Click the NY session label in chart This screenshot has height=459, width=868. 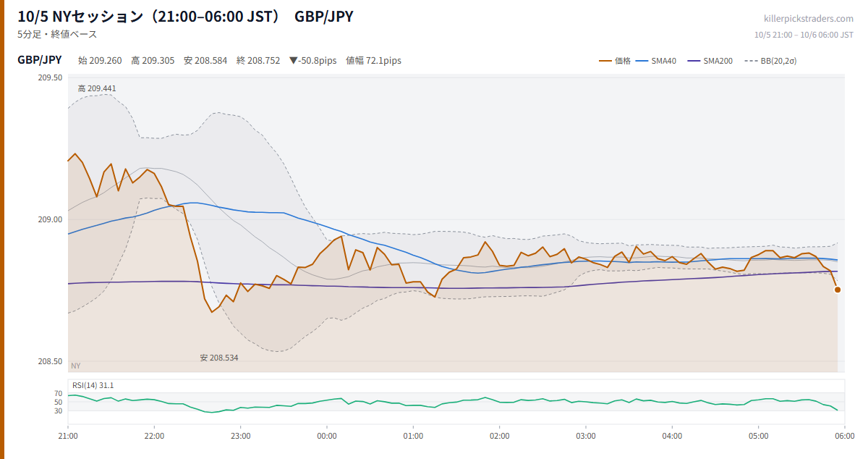click(76, 366)
